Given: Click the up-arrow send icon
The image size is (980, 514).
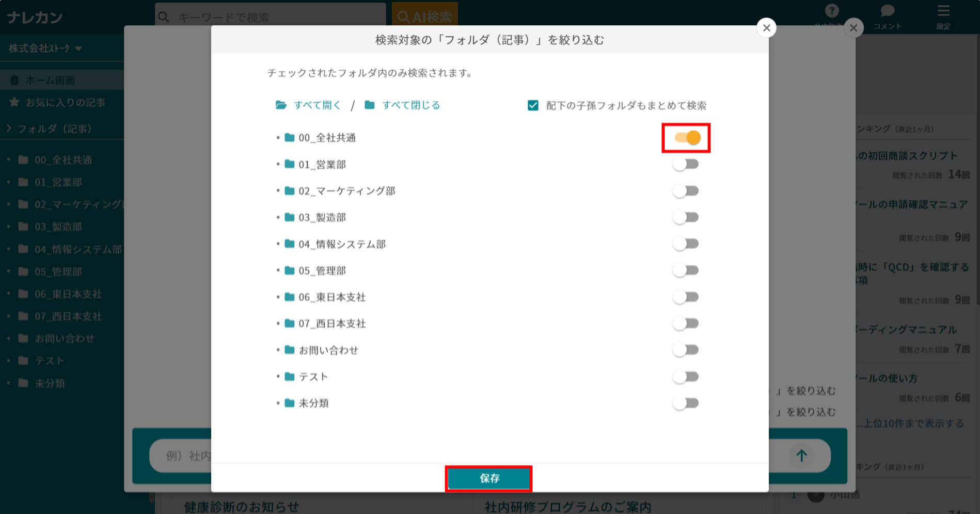Looking at the screenshot, I should (x=801, y=456).
